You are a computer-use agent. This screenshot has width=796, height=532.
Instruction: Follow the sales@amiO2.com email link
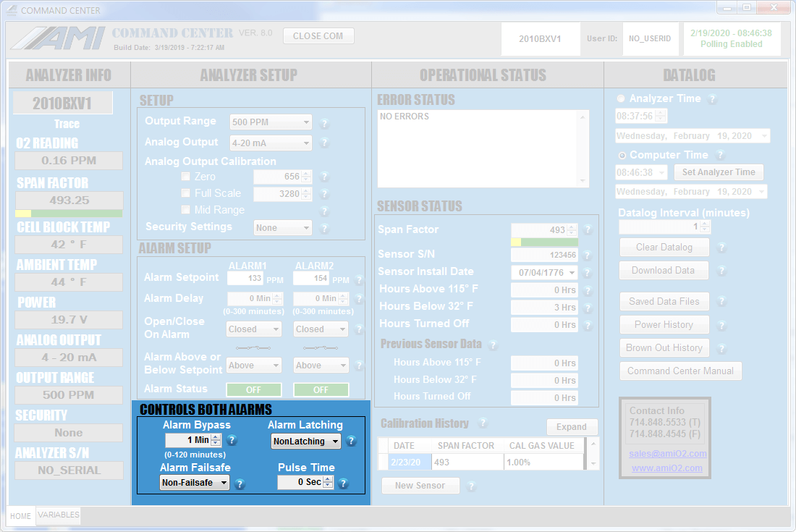pos(668,454)
